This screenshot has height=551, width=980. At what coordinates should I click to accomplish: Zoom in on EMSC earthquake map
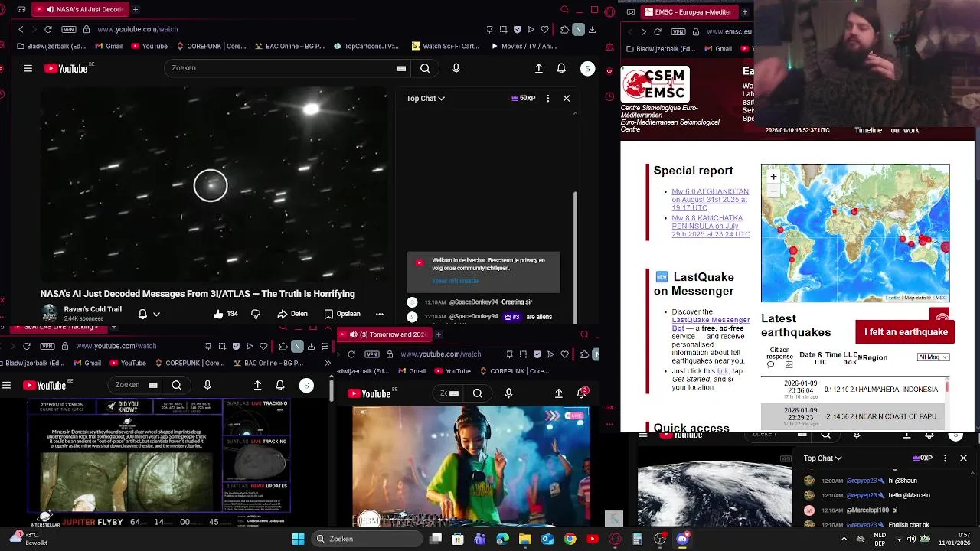pos(773,177)
